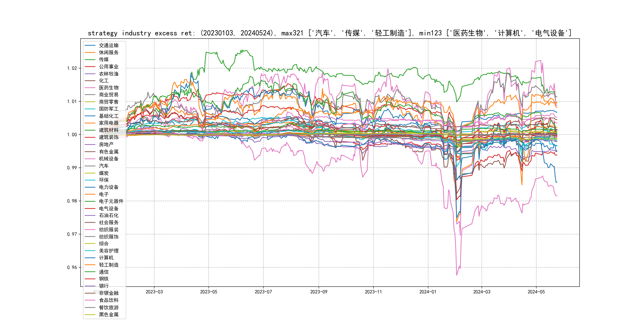Viewport: 644px width, 322px height.
Task: Select the 食品饮料 legend label
Action: [x=109, y=300]
